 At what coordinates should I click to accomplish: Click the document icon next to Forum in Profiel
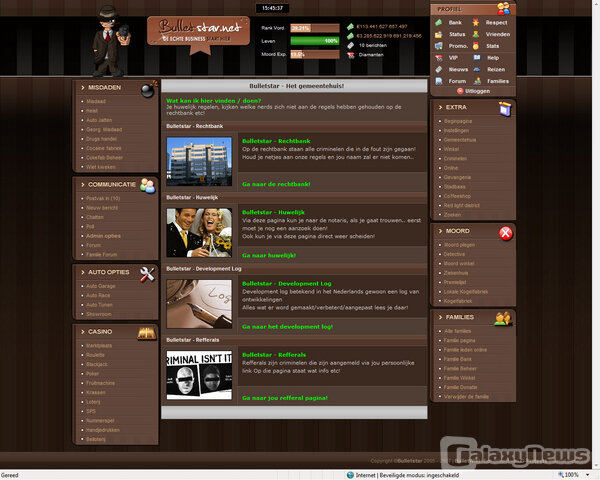(439, 81)
